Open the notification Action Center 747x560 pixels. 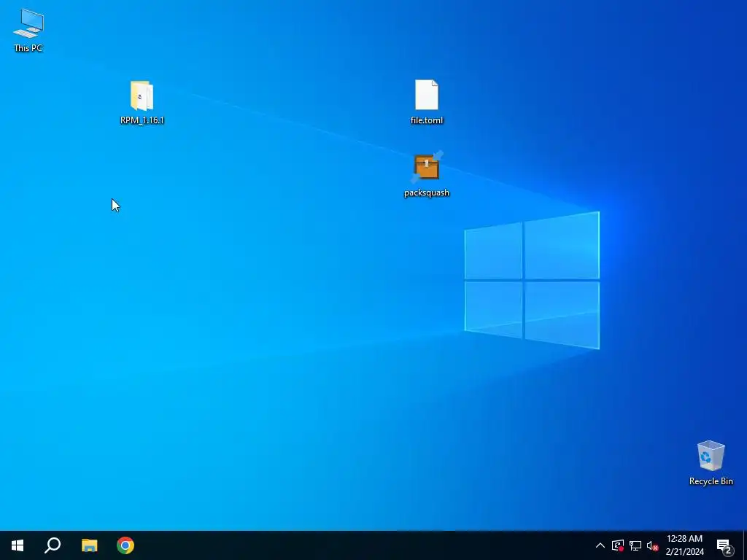pos(725,545)
